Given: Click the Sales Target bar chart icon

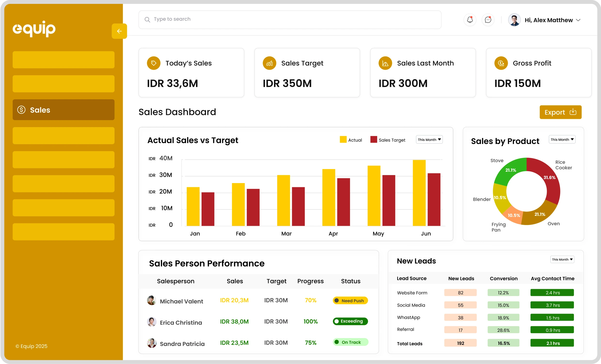Looking at the screenshot, I should click(x=269, y=63).
